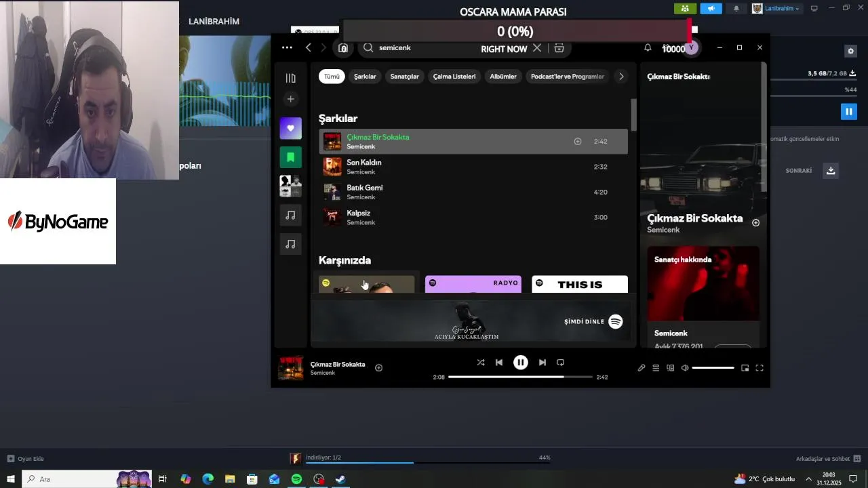Click Oyun Ekle in Steam
The height and width of the screenshot is (488, 868).
click(x=25, y=459)
